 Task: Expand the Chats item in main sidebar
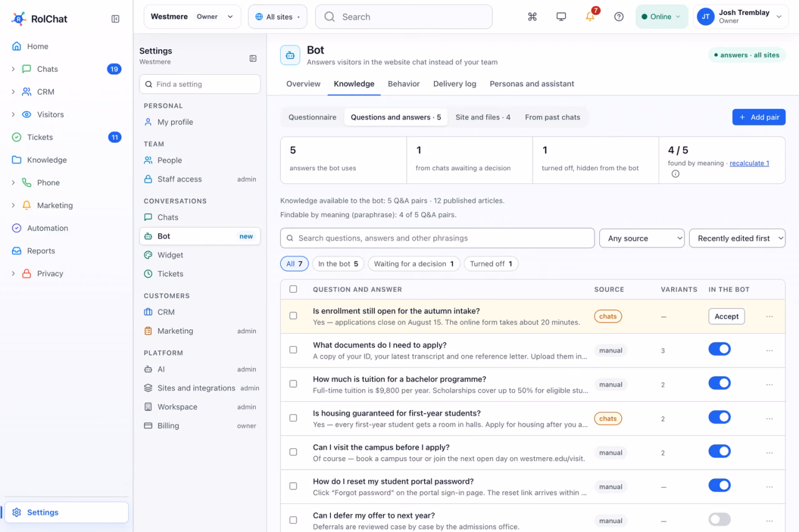[x=13, y=69]
